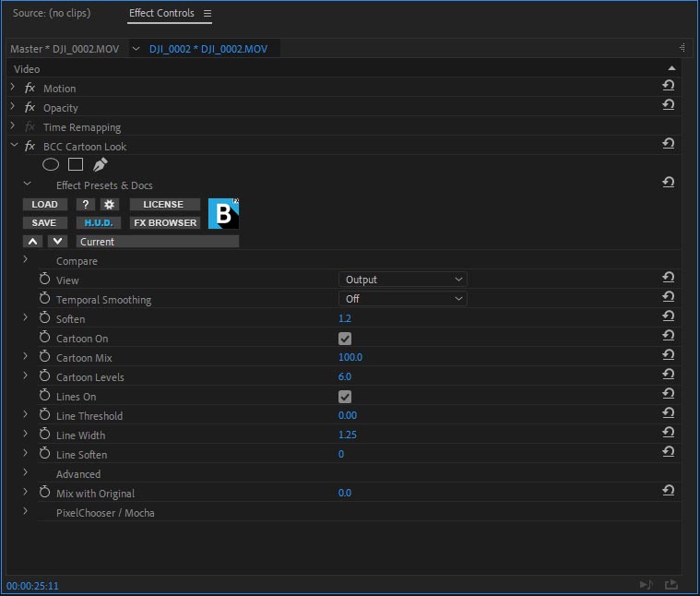700x596 pixels.
Task: Reset Effect Presets & Docs parameter
Action: pos(668,182)
